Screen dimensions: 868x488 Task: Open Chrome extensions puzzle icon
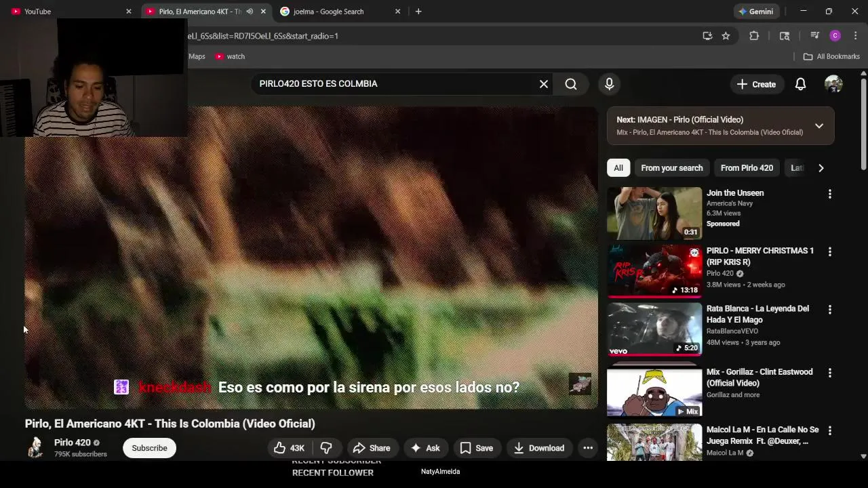(x=754, y=36)
